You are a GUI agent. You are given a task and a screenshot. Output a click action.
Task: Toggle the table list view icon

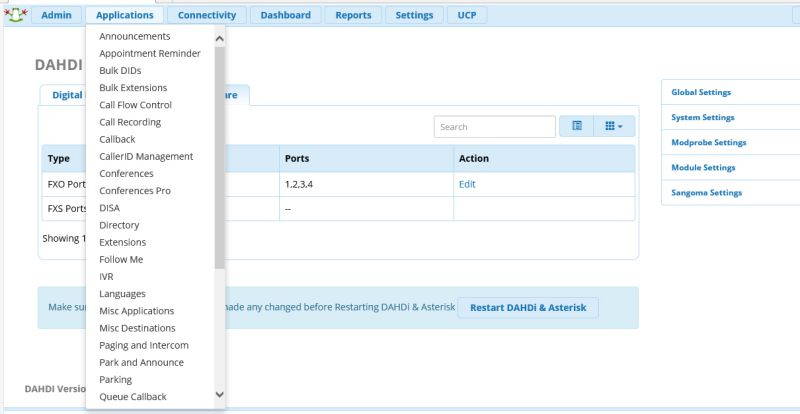[577, 126]
